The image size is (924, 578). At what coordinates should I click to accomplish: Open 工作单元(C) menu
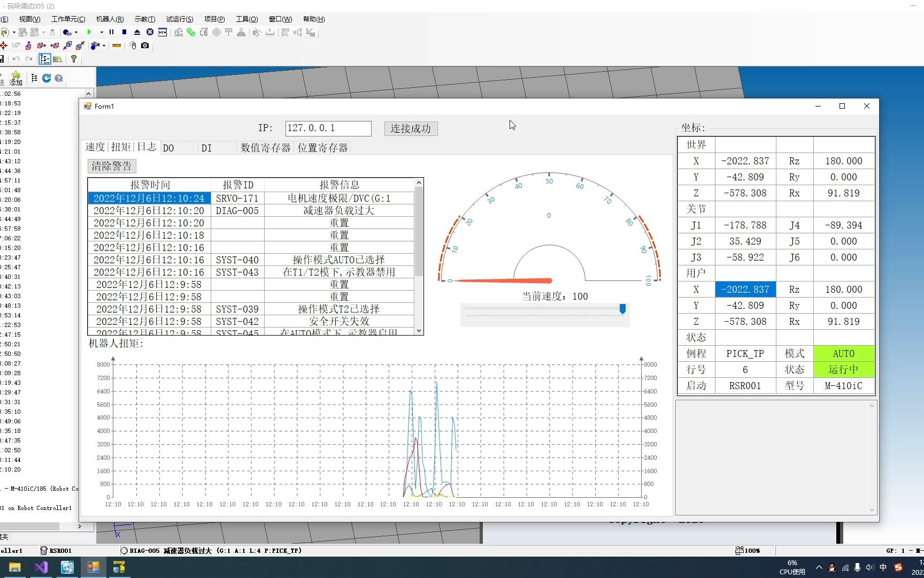[68, 19]
